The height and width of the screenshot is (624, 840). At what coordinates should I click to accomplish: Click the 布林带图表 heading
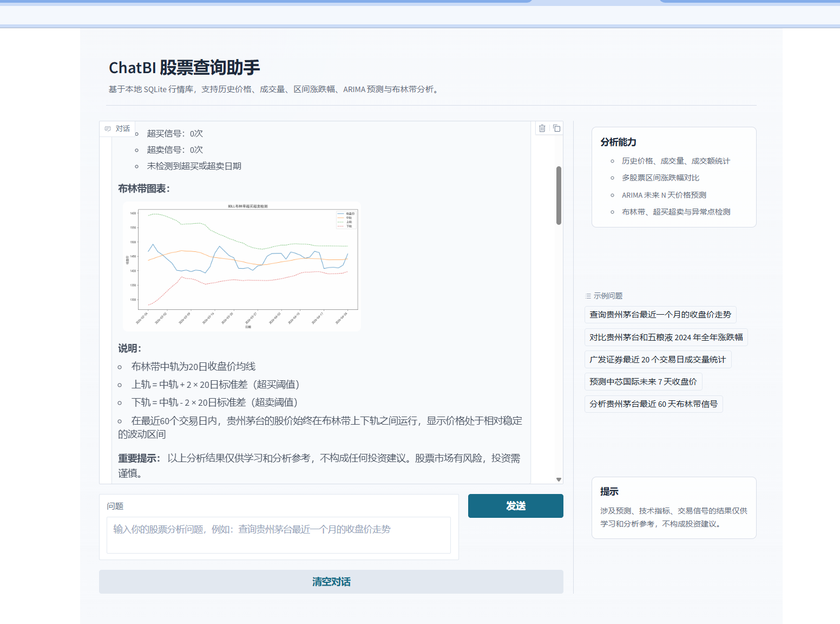coord(144,188)
